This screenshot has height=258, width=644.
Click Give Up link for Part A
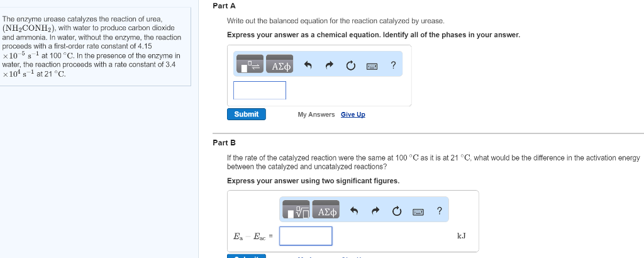353,115
